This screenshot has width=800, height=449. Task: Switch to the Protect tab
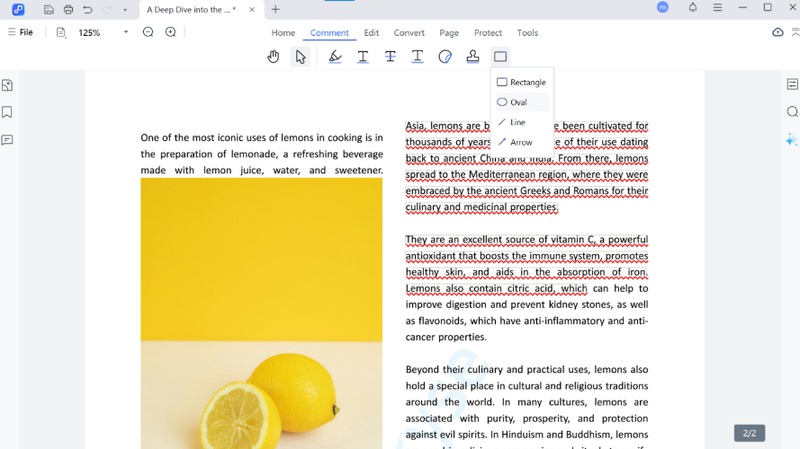coord(488,33)
